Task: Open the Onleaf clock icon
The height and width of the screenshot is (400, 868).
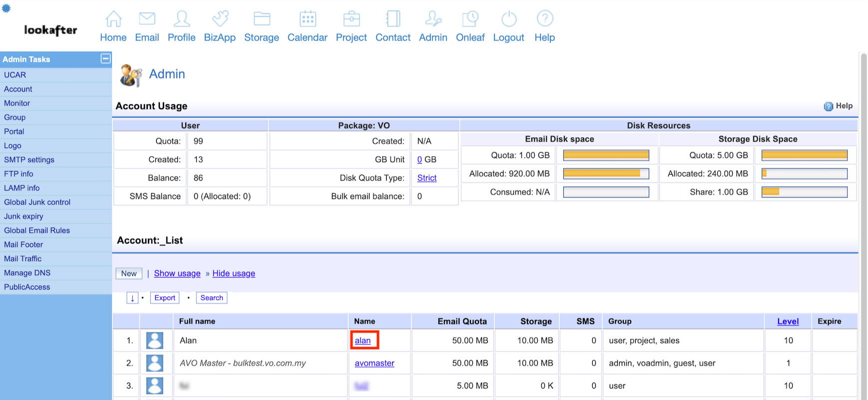Action: point(470,19)
